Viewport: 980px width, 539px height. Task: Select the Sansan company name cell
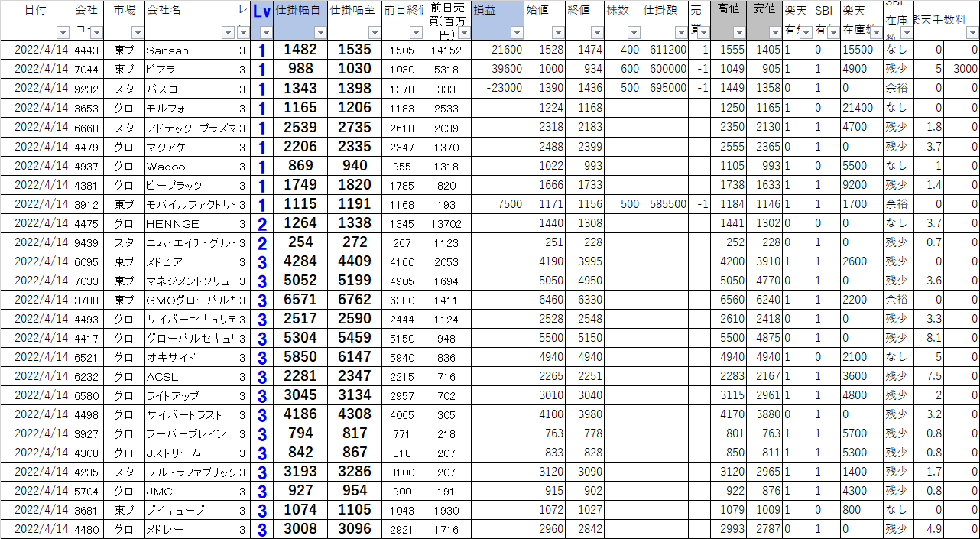coord(190,50)
